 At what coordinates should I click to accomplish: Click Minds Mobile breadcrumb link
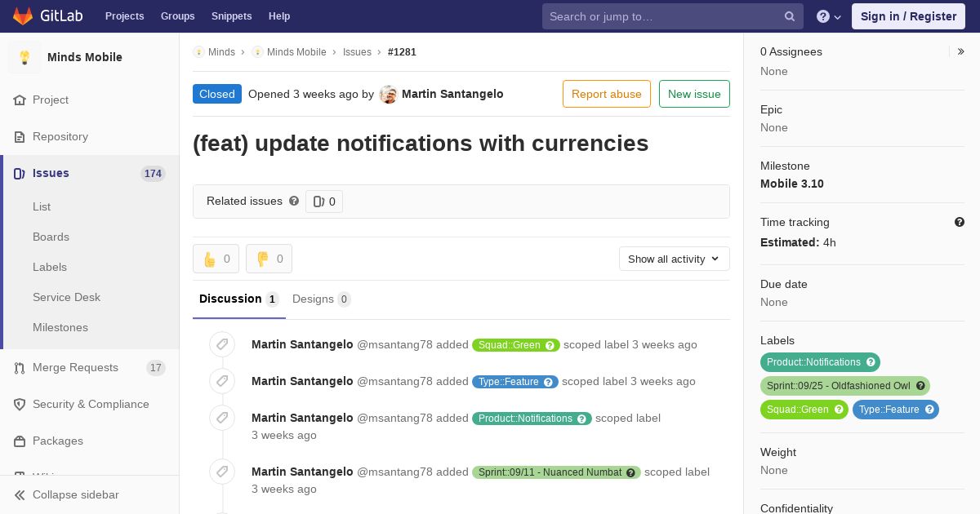point(296,51)
